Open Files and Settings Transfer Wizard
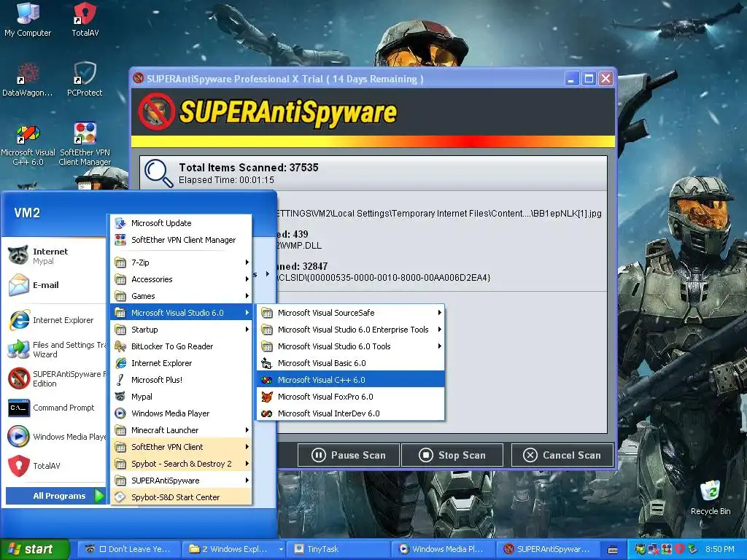This screenshot has height=560, width=747. [55, 349]
